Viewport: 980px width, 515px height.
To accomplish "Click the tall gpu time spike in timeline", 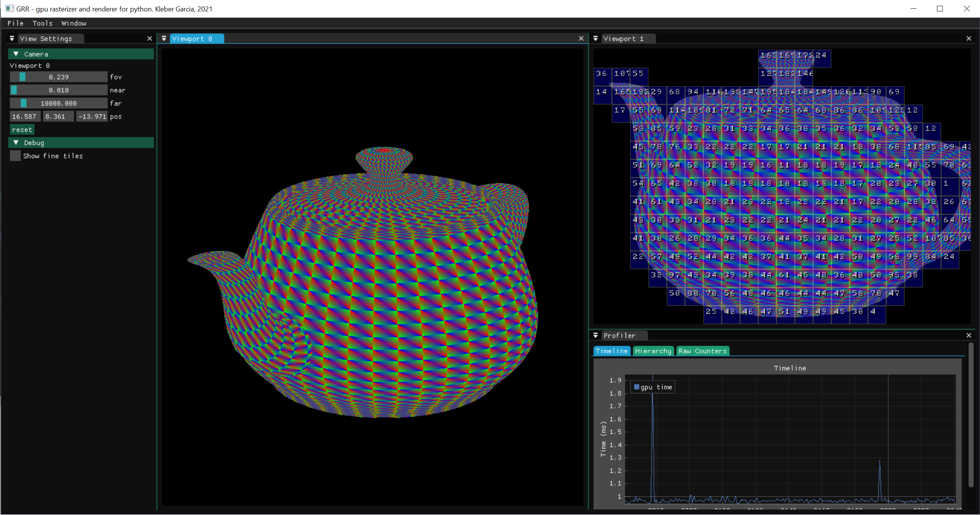I will point(653,438).
